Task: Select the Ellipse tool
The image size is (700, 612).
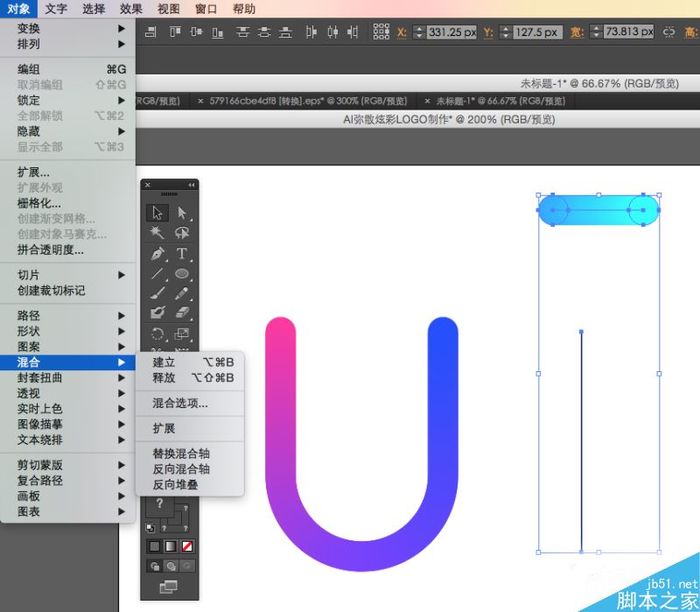Action: [182, 273]
